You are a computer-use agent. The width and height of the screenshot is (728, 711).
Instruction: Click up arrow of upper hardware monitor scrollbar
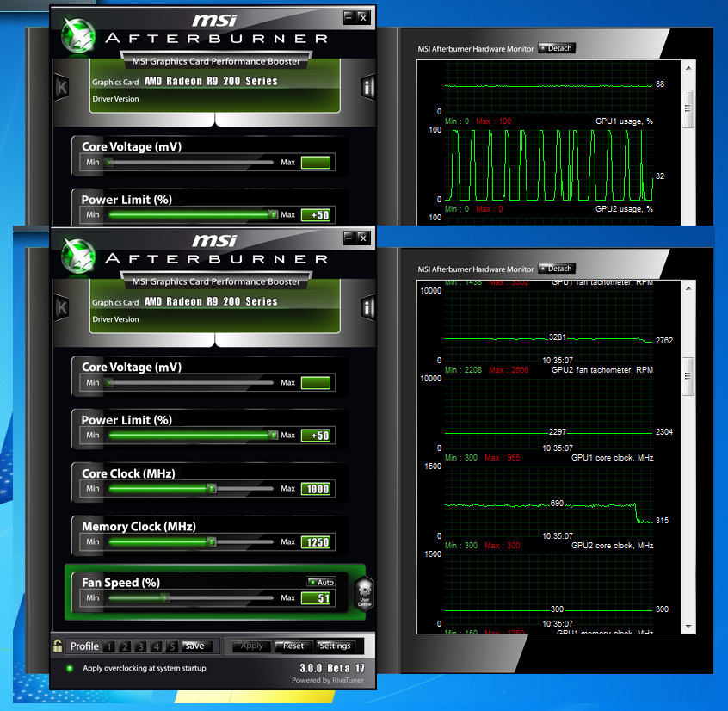tap(688, 68)
